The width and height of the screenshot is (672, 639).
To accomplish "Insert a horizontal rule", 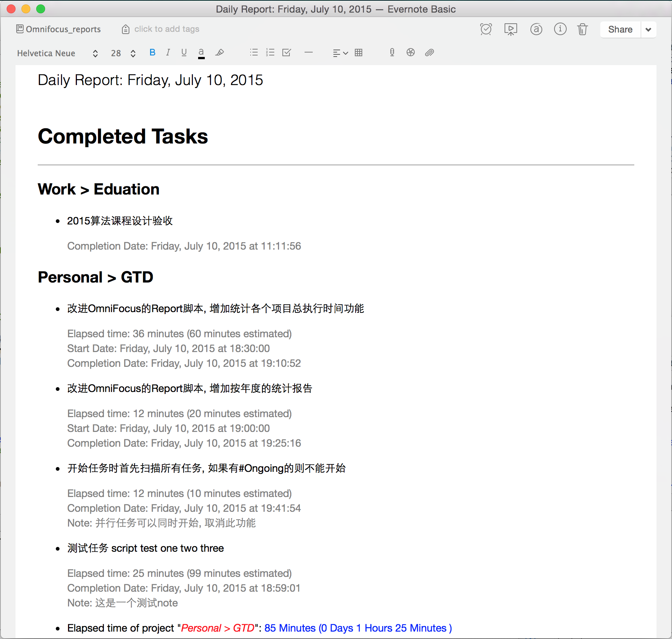I will pos(309,53).
